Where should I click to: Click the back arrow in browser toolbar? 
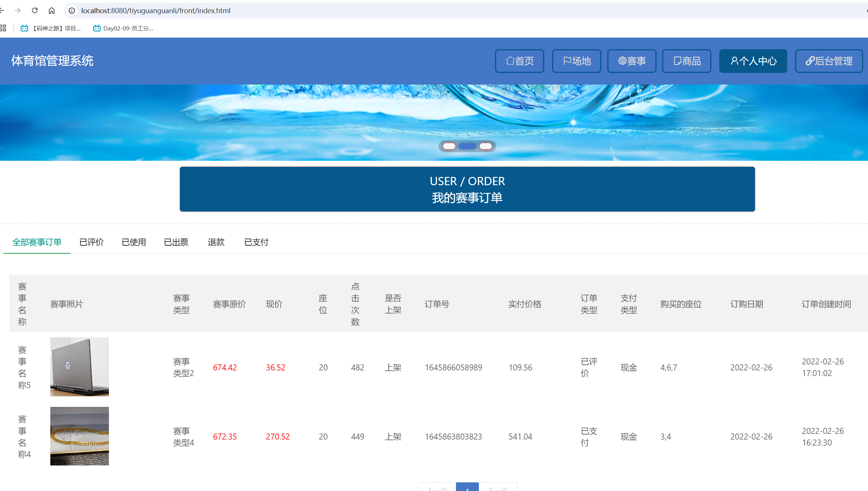[2, 11]
